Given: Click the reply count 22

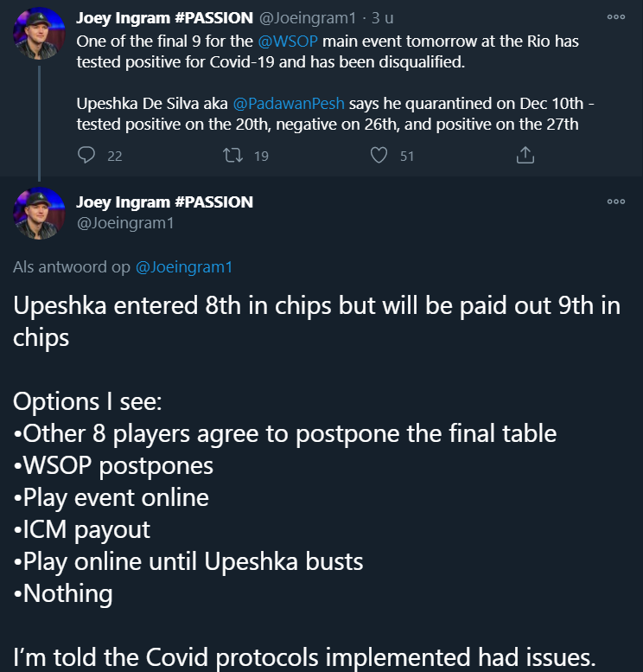Looking at the screenshot, I should click(114, 156).
